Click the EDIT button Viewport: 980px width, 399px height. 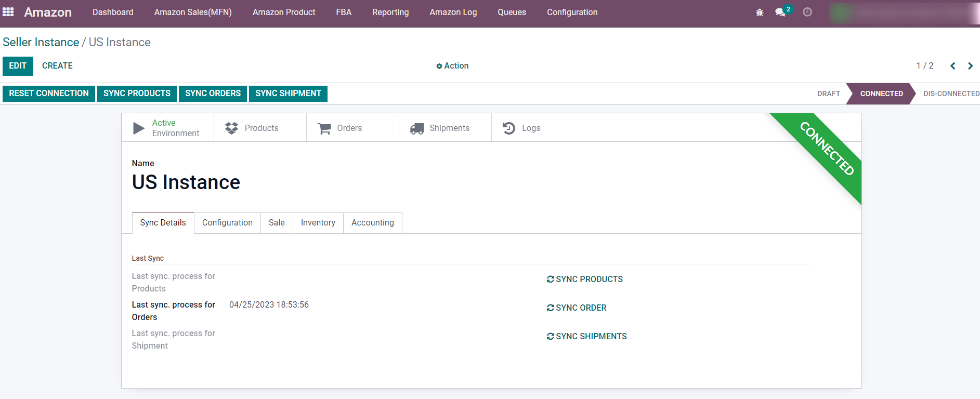click(18, 66)
